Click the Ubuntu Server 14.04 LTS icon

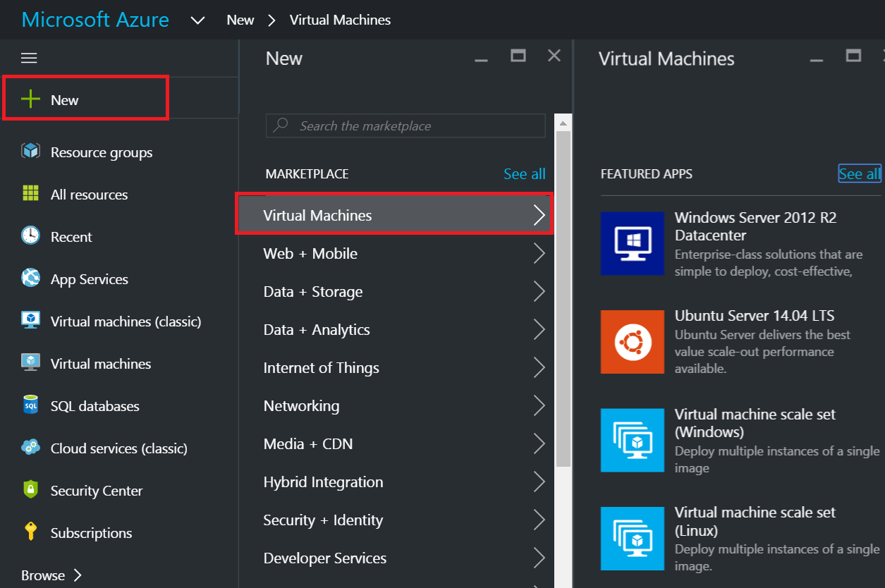coord(632,342)
